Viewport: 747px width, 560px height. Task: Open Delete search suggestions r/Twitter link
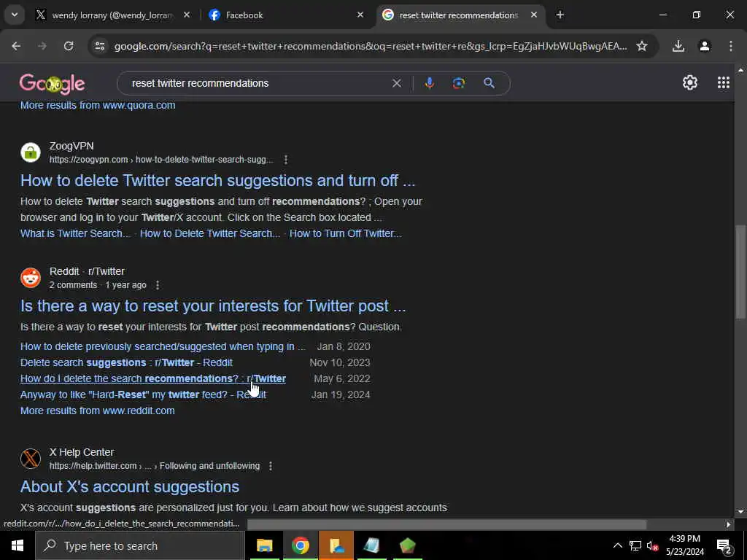pos(126,363)
